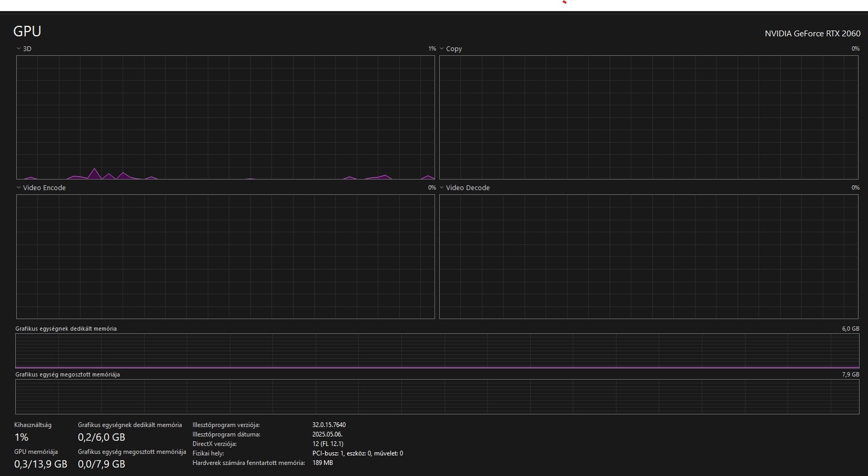
Task: Click the dedicated GPU memory graph
Action: [437, 351]
